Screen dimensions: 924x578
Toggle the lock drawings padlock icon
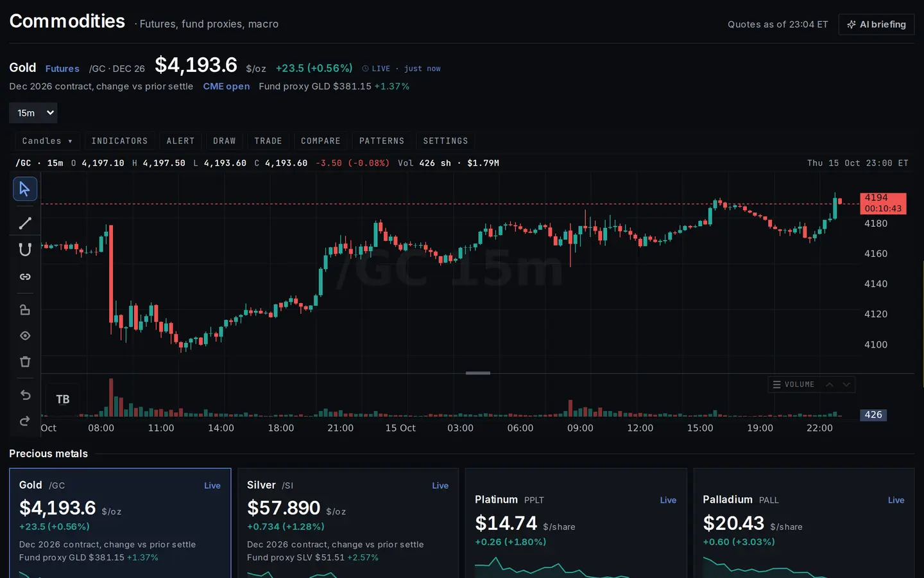[25, 310]
